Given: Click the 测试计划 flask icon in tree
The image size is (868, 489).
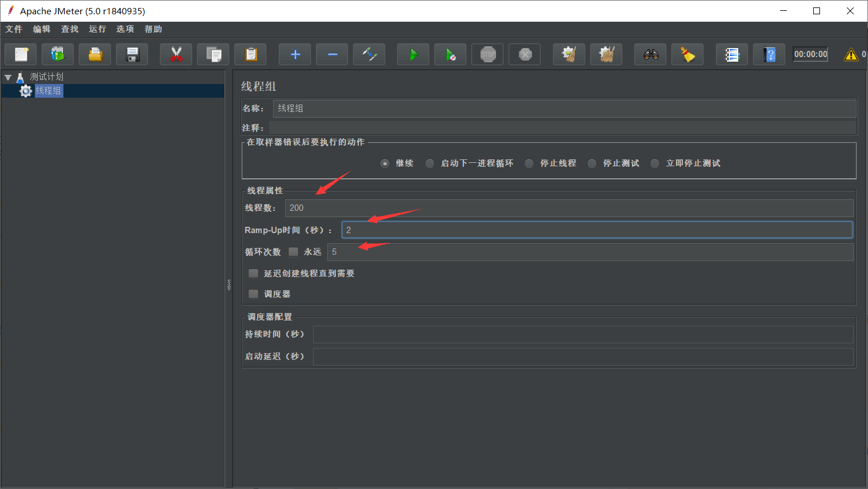Looking at the screenshot, I should point(21,77).
